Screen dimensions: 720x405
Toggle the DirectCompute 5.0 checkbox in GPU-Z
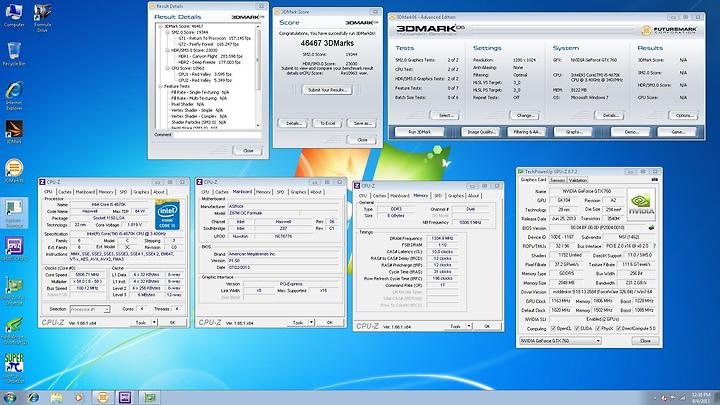tap(619, 328)
